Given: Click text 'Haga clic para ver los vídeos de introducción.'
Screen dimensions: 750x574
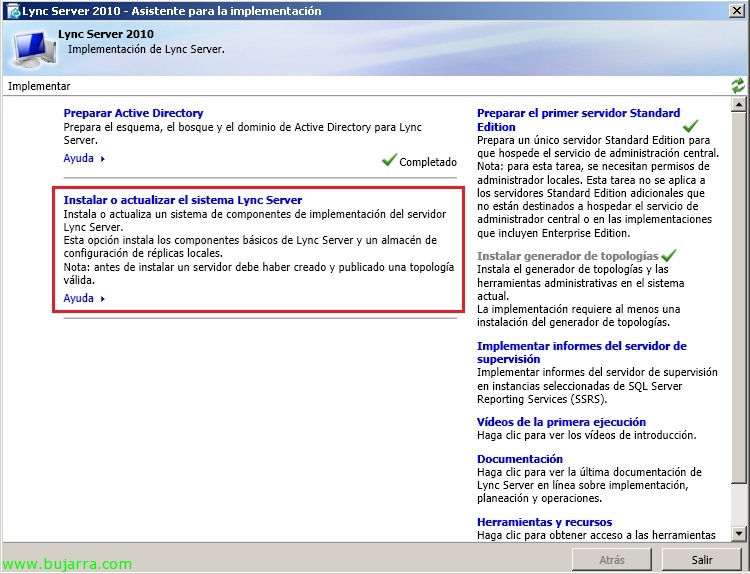Looking at the screenshot, I should click(586, 435).
